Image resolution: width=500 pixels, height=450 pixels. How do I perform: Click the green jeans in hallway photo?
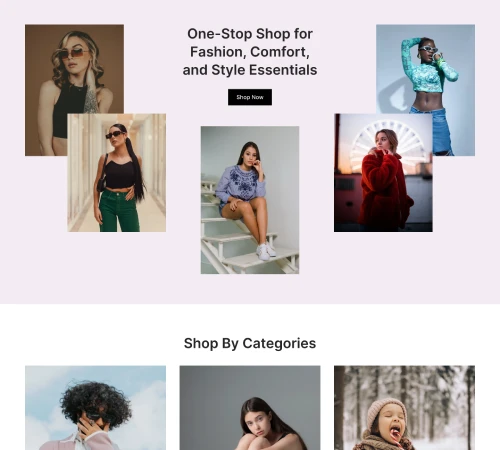(119, 210)
